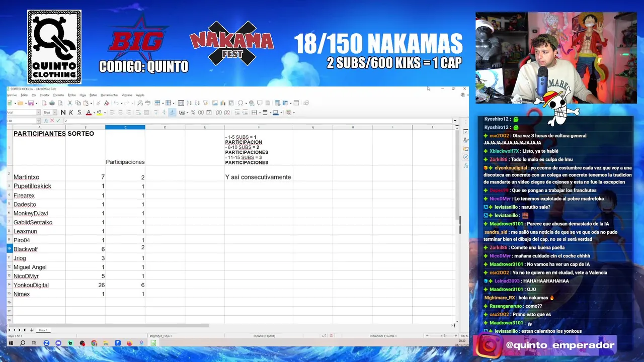Click the zoom in plus button

(456, 336)
